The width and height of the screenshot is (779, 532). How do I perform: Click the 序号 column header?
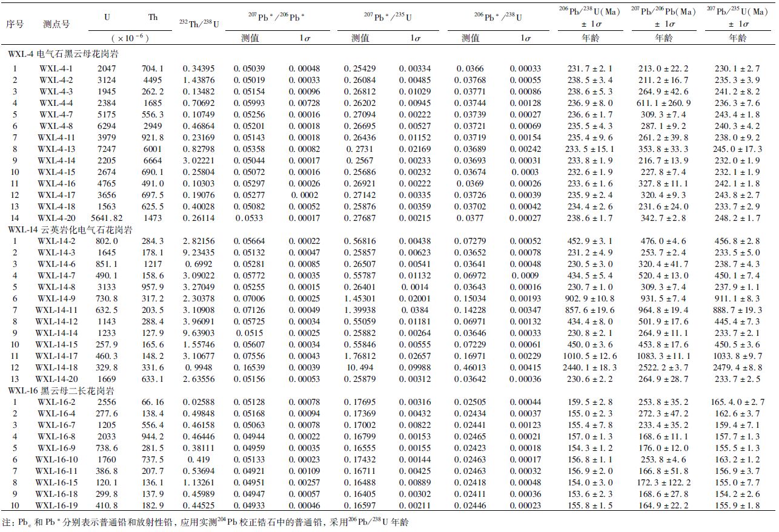(14, 24)
